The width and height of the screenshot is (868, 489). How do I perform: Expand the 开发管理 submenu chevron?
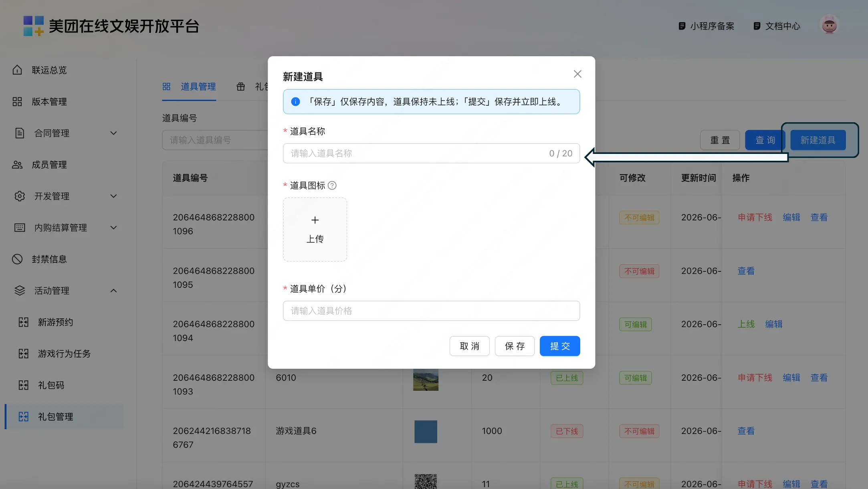(x=114, y=196)
